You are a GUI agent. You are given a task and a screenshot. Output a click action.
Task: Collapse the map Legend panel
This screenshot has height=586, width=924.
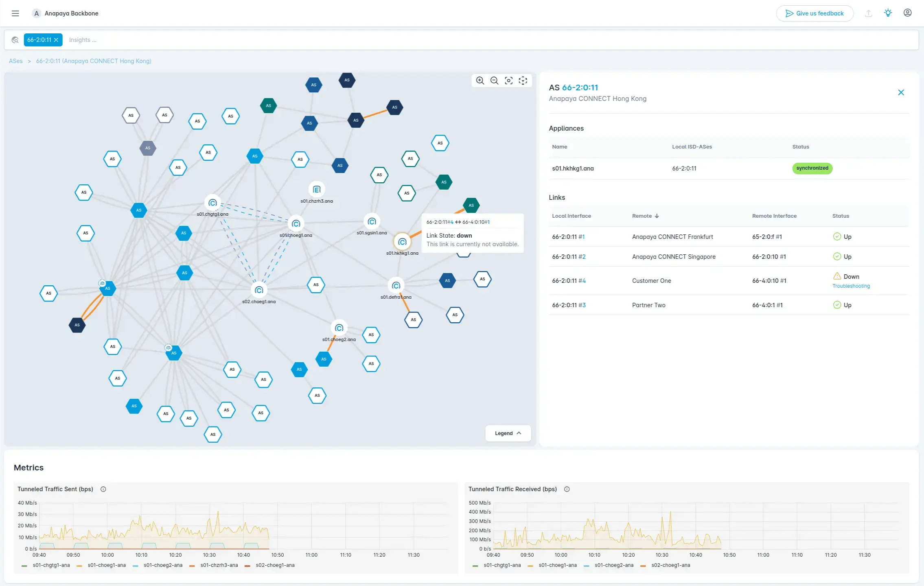[x=508, y=433]
